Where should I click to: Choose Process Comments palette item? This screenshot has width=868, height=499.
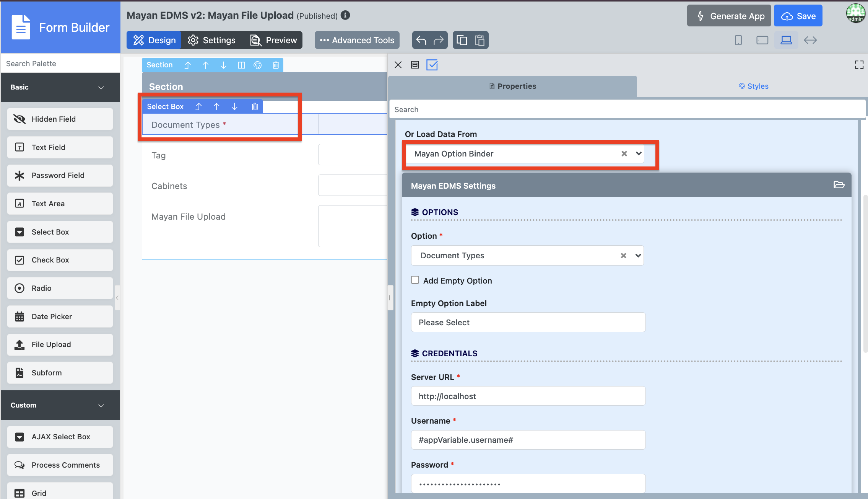pyautogui.click(x=60, y=465)
